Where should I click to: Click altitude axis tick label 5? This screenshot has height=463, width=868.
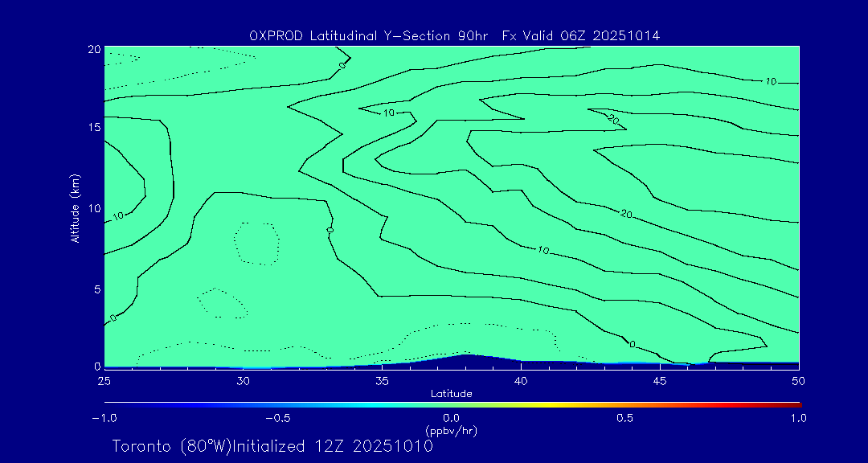pos(97,289)
